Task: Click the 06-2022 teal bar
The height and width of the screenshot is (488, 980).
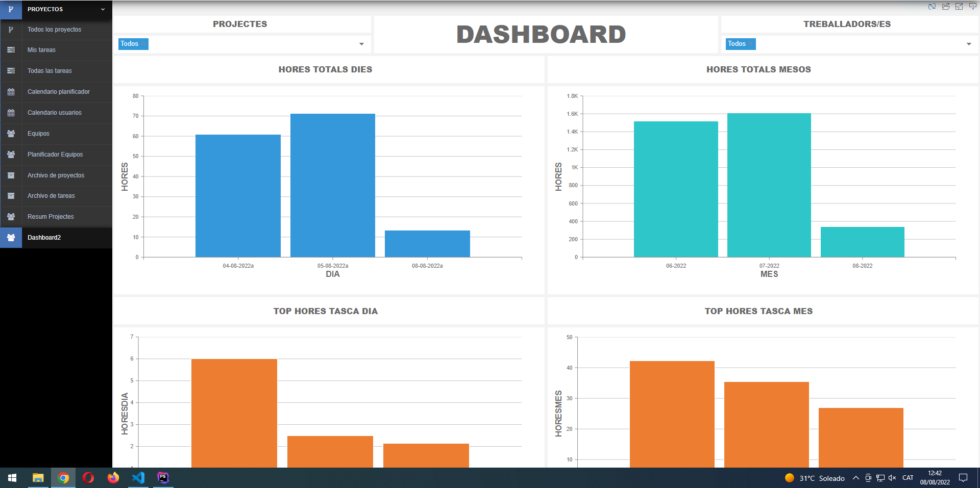Action: (676, 189)
